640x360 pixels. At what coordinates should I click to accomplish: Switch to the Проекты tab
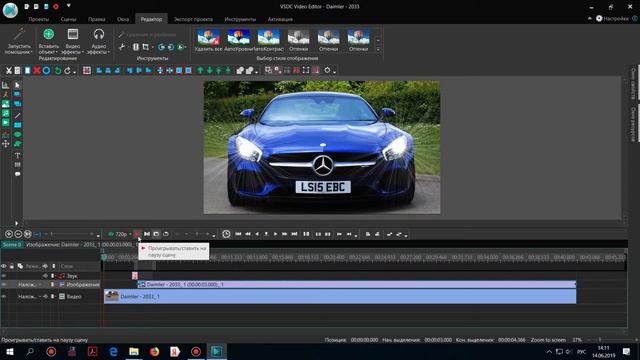click(39, 19)
